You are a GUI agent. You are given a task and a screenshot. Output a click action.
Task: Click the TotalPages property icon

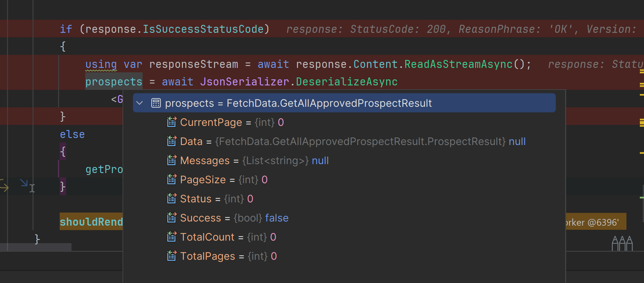(x=172, y=256)
